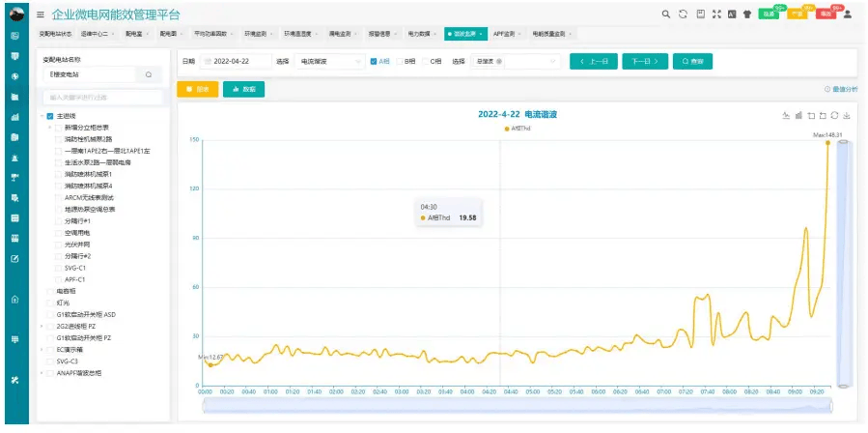Click the 上一日 previous day button

pyautogui.click(x=593, y=61)
